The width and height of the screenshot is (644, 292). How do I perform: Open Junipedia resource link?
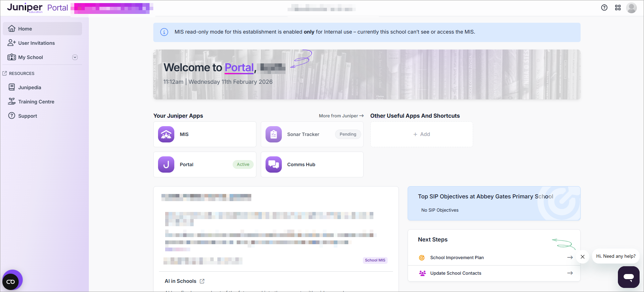(x=30, y=87)
